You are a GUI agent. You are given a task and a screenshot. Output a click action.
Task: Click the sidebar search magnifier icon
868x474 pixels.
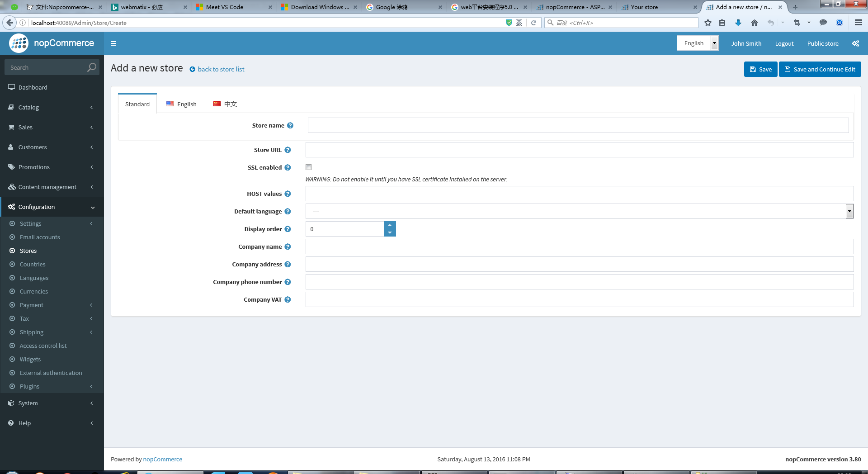[92, 67]
